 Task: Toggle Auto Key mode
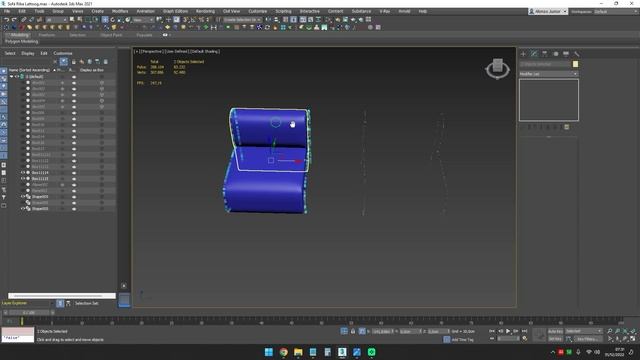tap(555, 331)
